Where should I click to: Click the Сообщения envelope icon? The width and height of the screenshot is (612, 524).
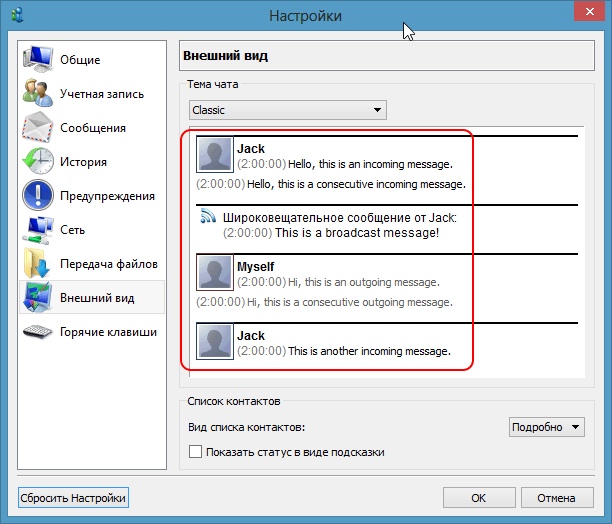pyautogui.click(x=38, y=128)
